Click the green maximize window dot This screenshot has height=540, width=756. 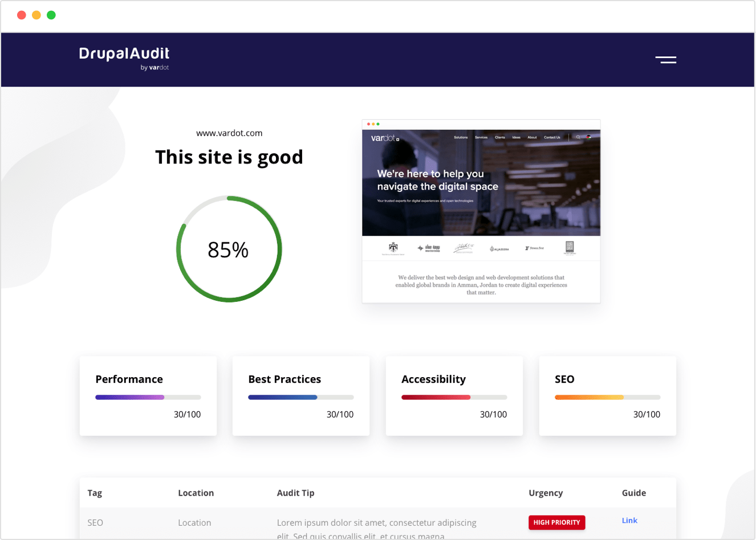tap(51, 15)
